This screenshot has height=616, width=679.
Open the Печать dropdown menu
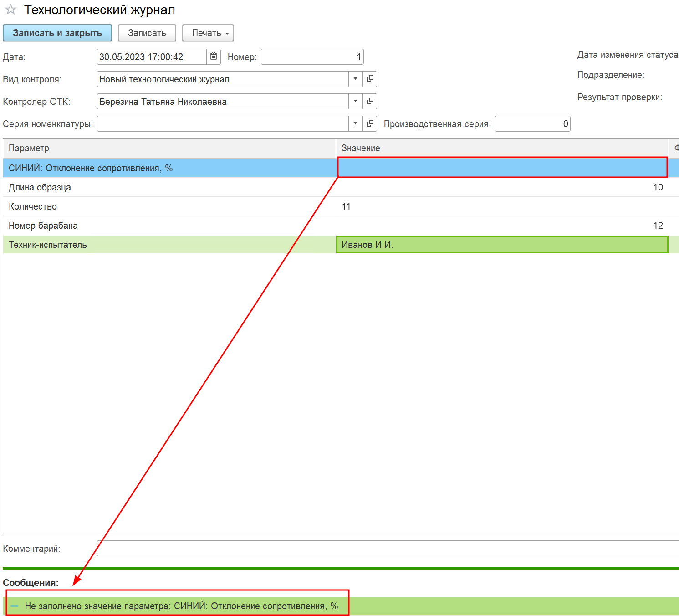pyautogui.click(x=208, y=33)
